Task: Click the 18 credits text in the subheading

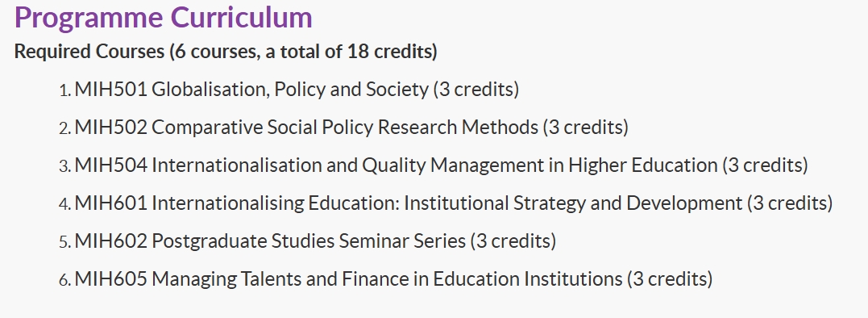Action: [x=389, y=52]
